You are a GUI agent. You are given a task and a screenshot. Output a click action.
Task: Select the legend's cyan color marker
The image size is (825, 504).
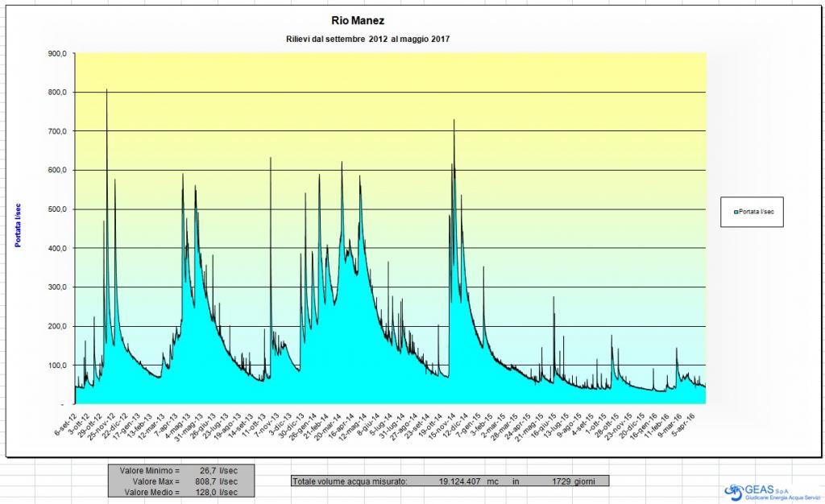click(x=736, y=212)
